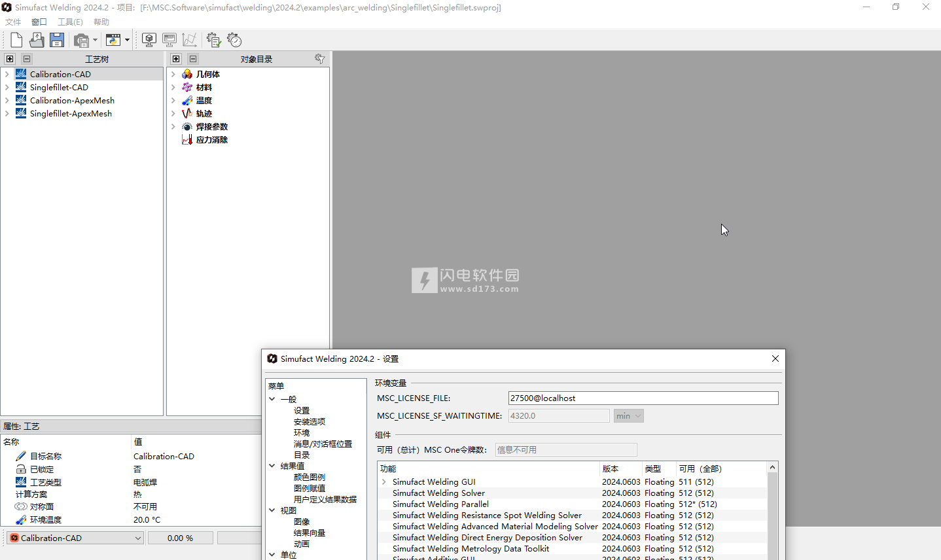Open a project with the folder icon
This screenshot has width=941, height=560.
37,40
